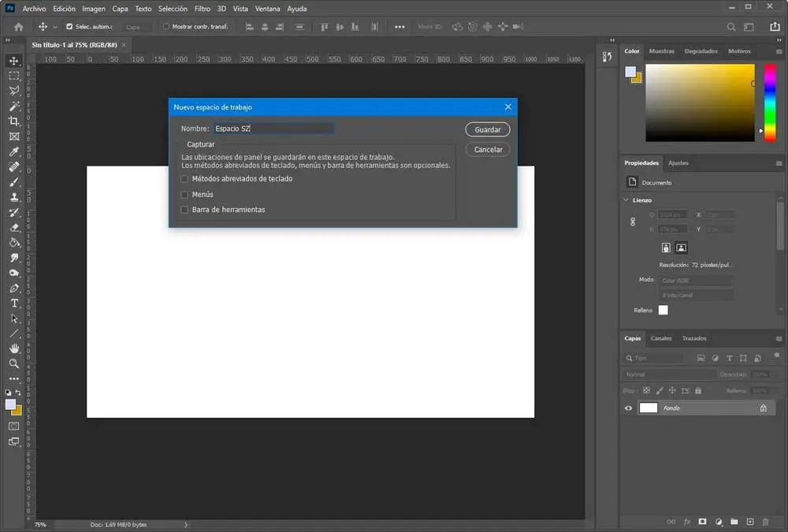Click Cancelar in the workspace dialog

pyautogui.click(x=488, y=150)
